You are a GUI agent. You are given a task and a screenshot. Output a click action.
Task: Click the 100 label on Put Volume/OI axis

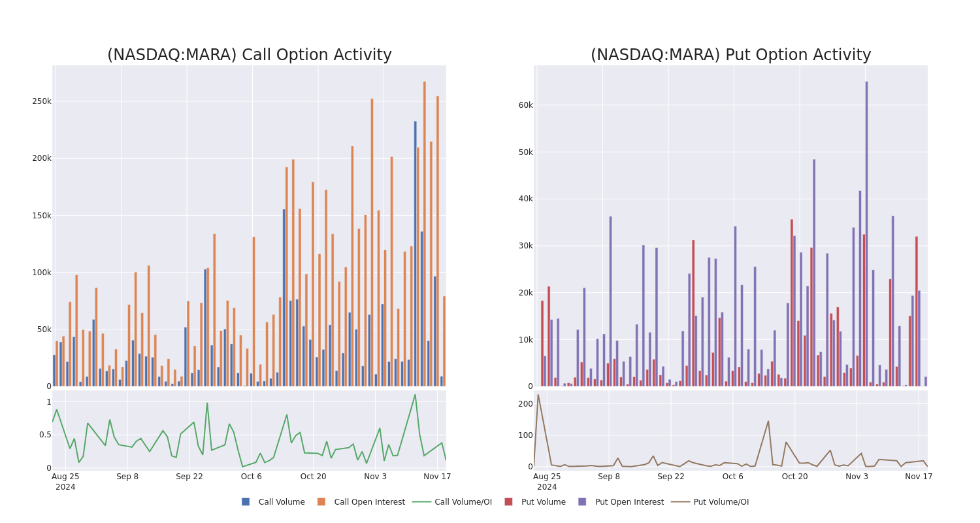[x=526, y=435]
